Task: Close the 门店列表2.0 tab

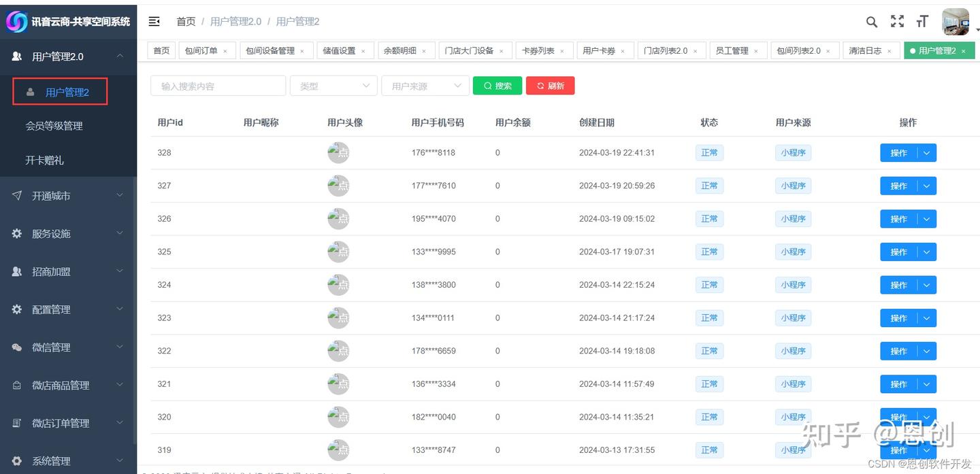Action: (696, 51)
